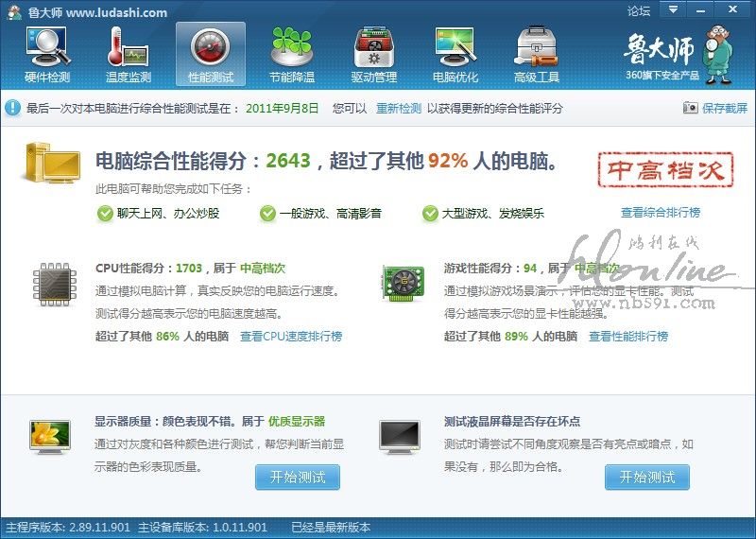Click the date 2011年9月8日

(x=282, y=108)
